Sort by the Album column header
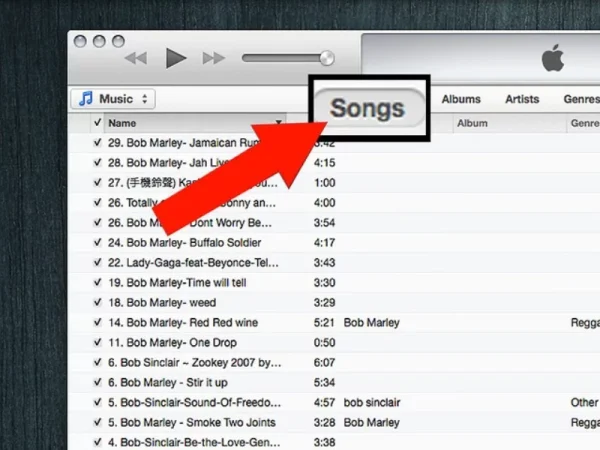Screen dimensions: 600x450 [x=510, y=123]
